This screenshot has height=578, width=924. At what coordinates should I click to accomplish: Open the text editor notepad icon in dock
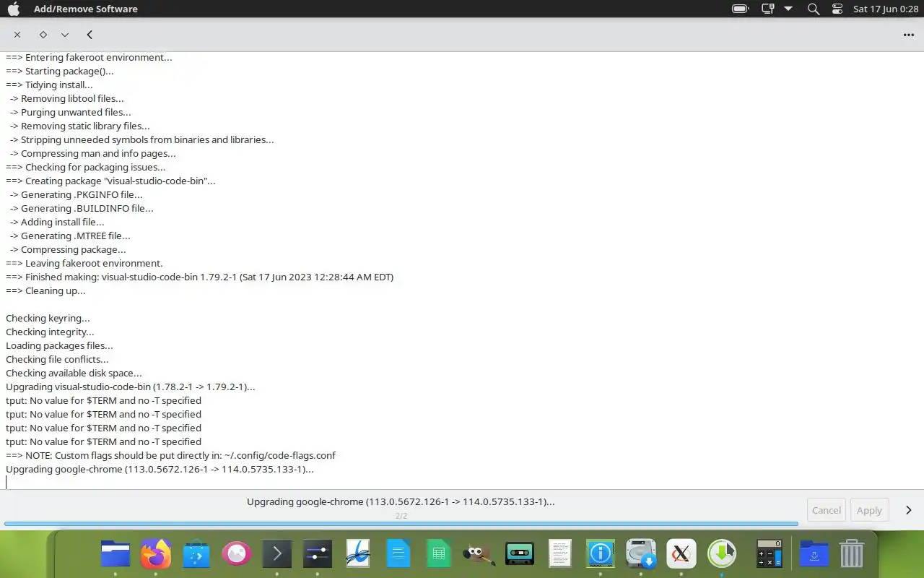560,554
